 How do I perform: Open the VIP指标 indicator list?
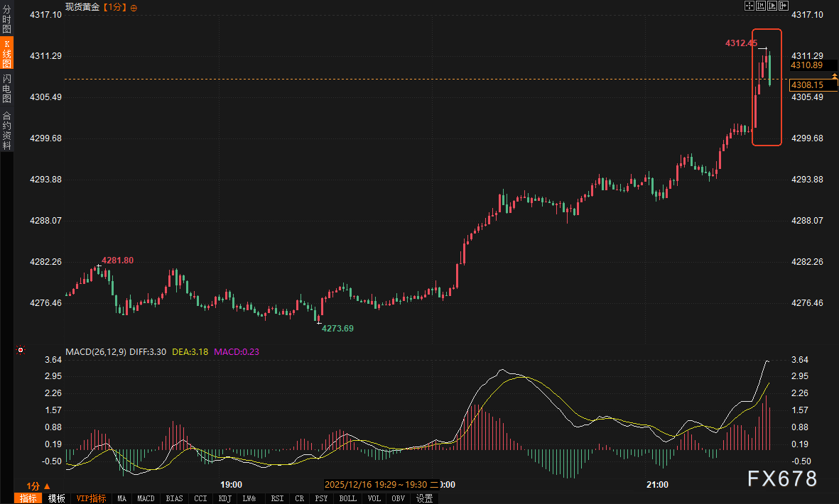91,498
